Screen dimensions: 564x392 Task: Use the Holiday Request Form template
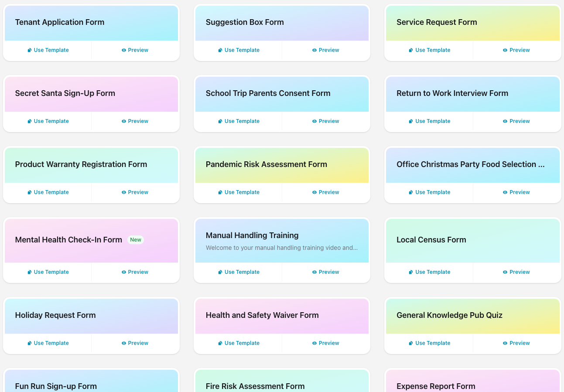click(x=48, y=343)
